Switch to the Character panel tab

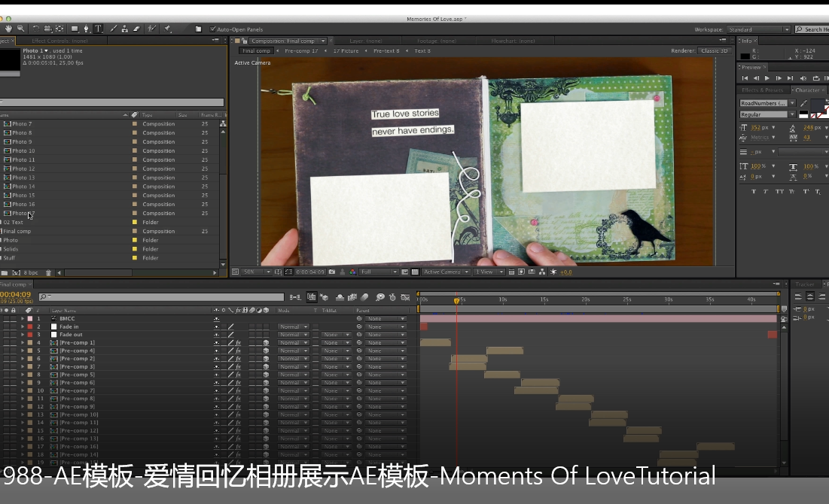coord(807,90)
